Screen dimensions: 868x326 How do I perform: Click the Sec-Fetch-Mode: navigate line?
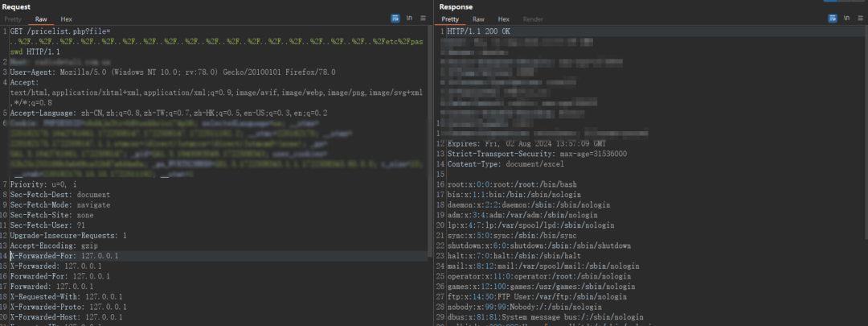click(x=59, y=205)
